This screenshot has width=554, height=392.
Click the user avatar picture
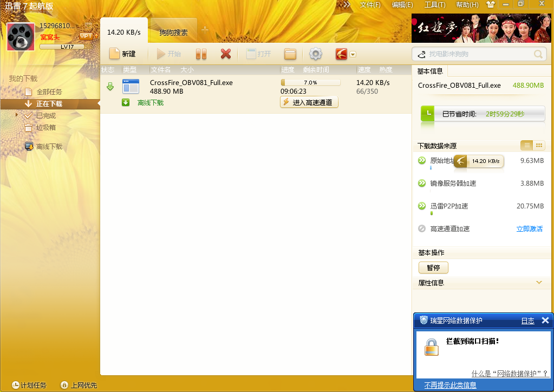(x=21, y=37)
